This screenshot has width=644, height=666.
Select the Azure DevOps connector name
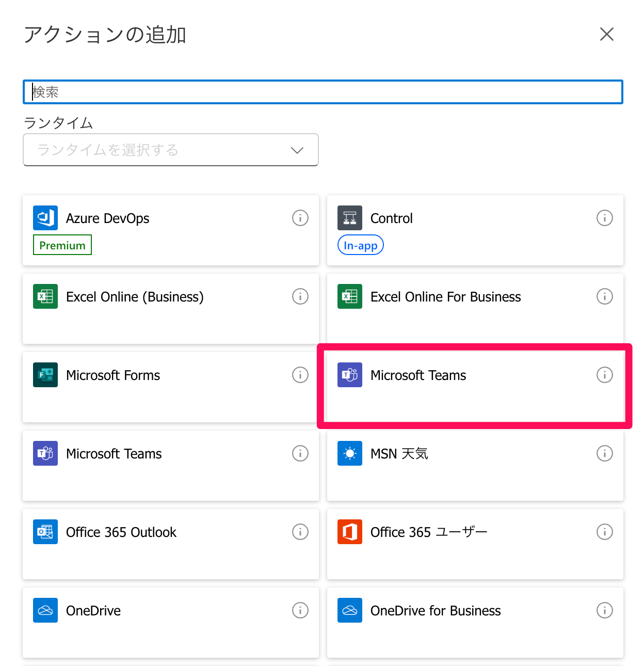point(108,218)
